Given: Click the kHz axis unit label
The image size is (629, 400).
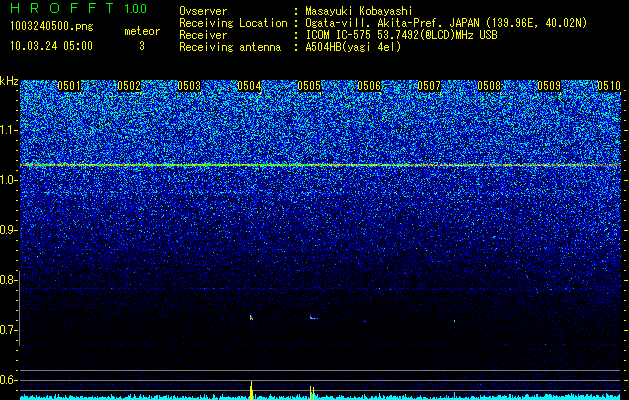Looking at the screenshot, I should (9, 81).
